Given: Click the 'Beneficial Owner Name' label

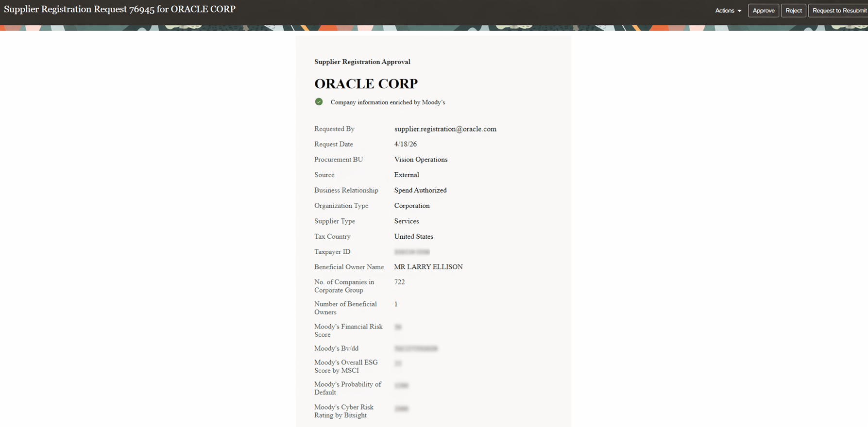Looking at the screenshot, I should point(349,267).
